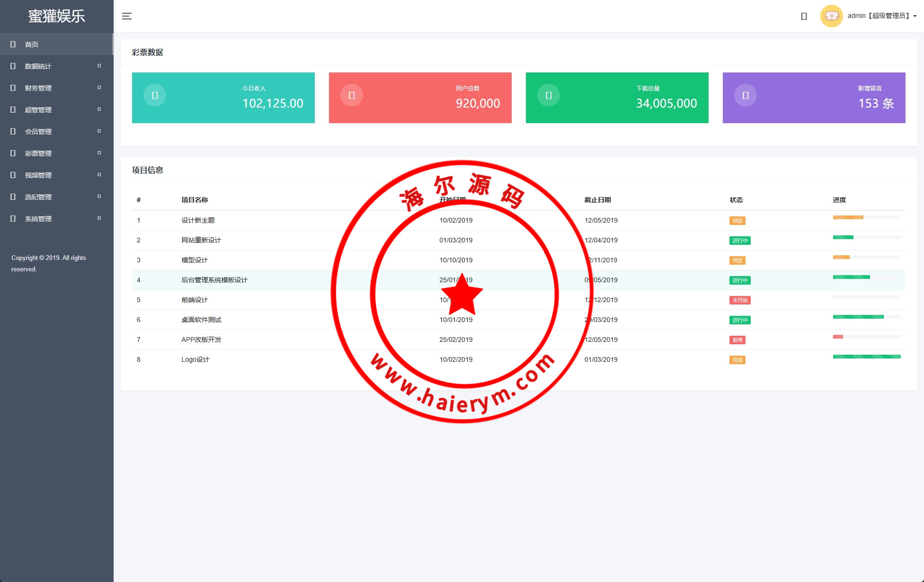Click the admin avatar image
The image size is (924, 582).
click(x=831, y=16)
